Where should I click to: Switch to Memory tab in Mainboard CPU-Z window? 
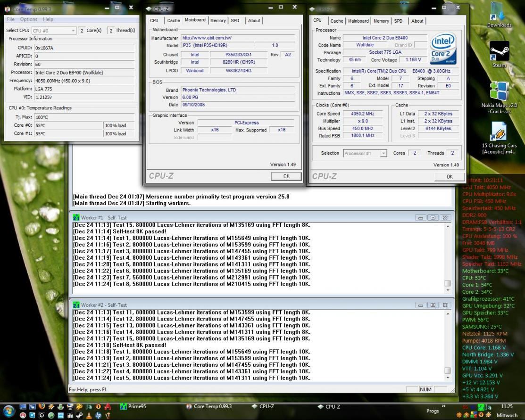click(x=218, y=21)
